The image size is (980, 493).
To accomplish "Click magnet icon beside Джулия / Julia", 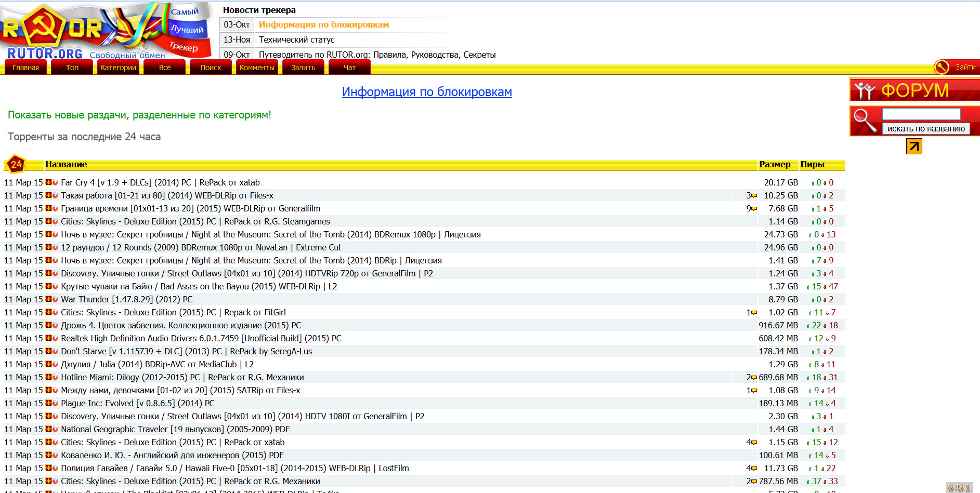I will [x=55, y=364].
